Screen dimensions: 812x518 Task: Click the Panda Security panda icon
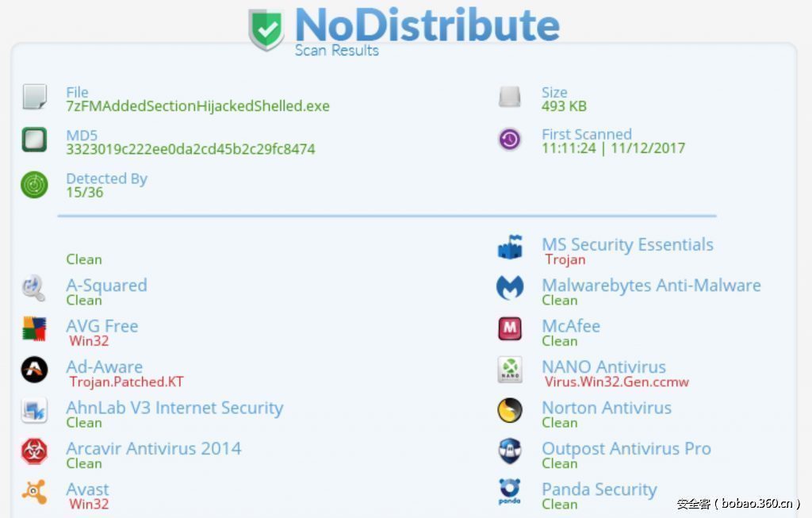tap(510, 492)
